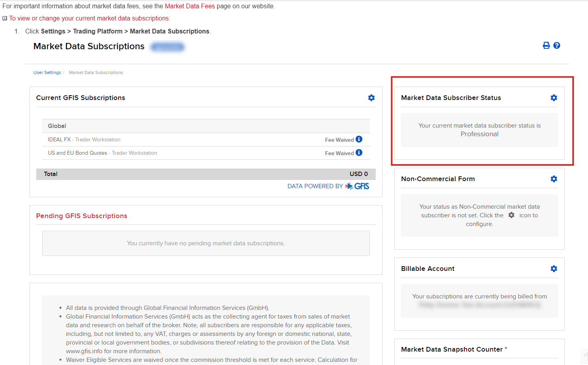Click the 'Market Data Subscriptions' breadcrumb text
The width and height of the screenshot is (588, 365).
(x=96, y=72)
